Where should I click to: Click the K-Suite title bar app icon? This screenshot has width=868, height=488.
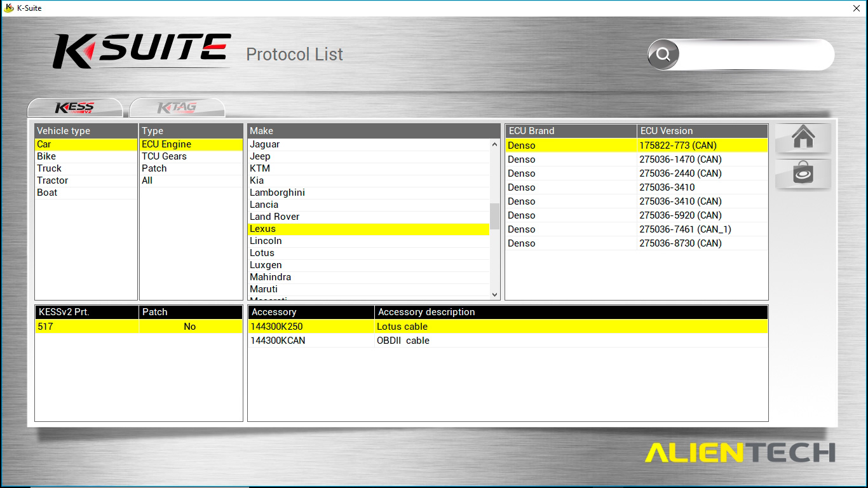(x=8, y=8)
